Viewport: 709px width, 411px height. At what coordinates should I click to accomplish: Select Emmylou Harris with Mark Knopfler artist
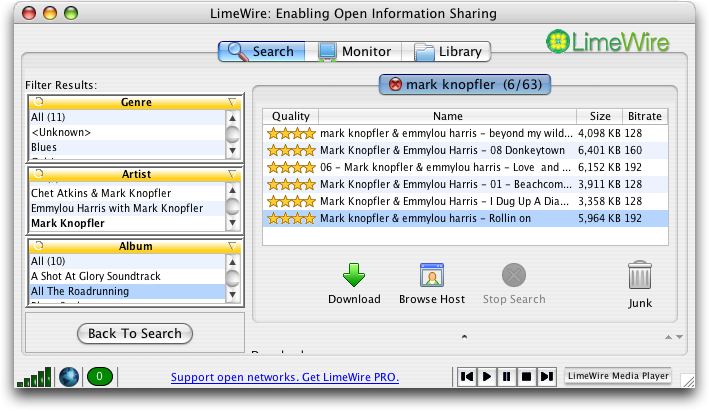click(x=116, y=208)
